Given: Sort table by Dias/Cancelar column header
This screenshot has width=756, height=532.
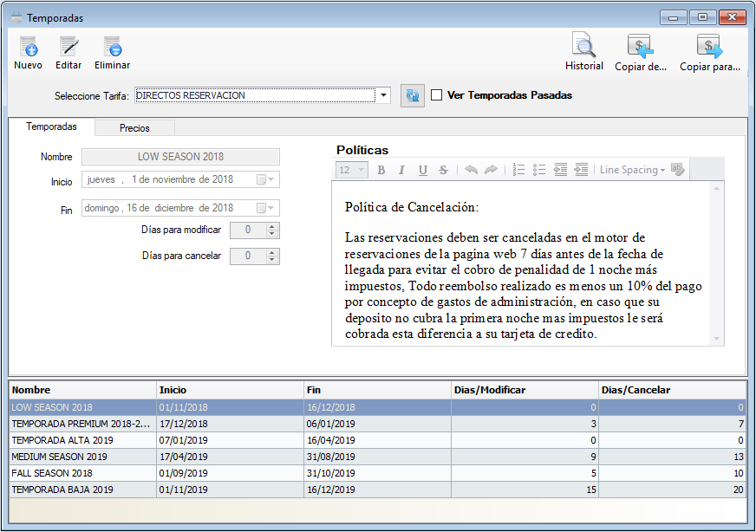Looking at the screenshot, I should click(x=673, y=390).
